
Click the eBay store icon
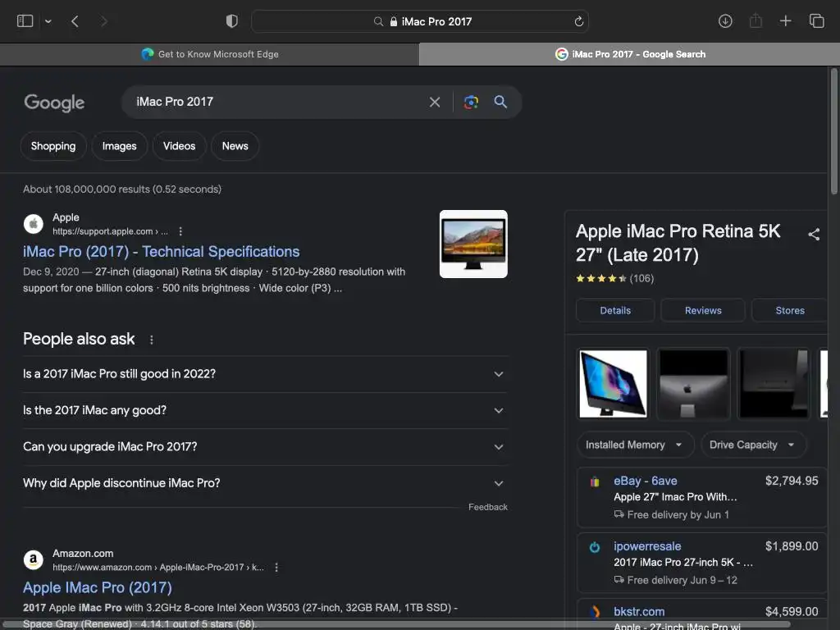(x=595, y=482)
